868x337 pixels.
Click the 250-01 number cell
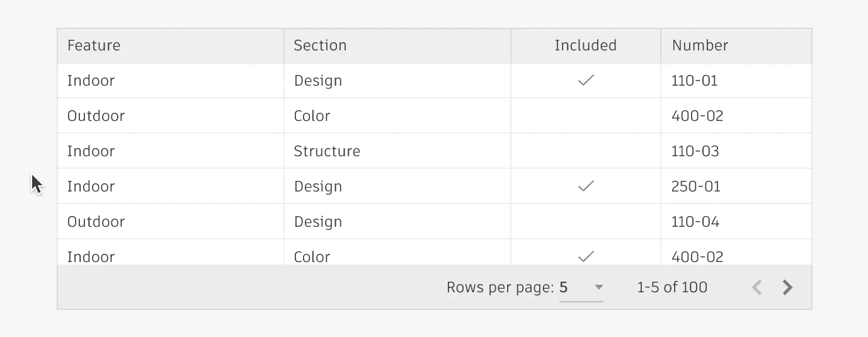pyautogui.click(x=696, y=186)
